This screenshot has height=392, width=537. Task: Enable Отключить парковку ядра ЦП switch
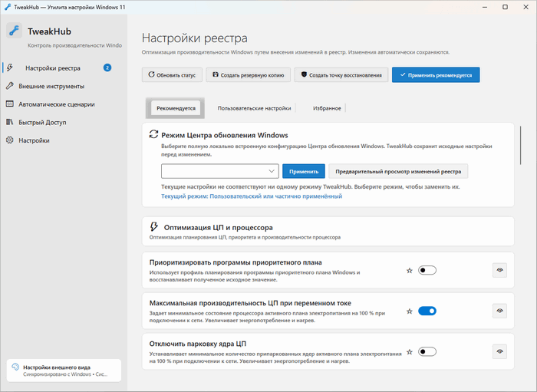(427, 351)
